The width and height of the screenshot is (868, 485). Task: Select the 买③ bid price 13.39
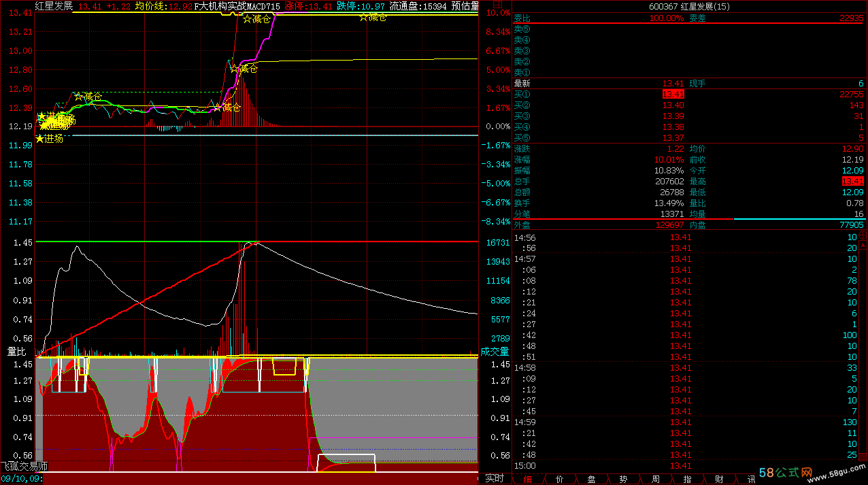[673, 116]
